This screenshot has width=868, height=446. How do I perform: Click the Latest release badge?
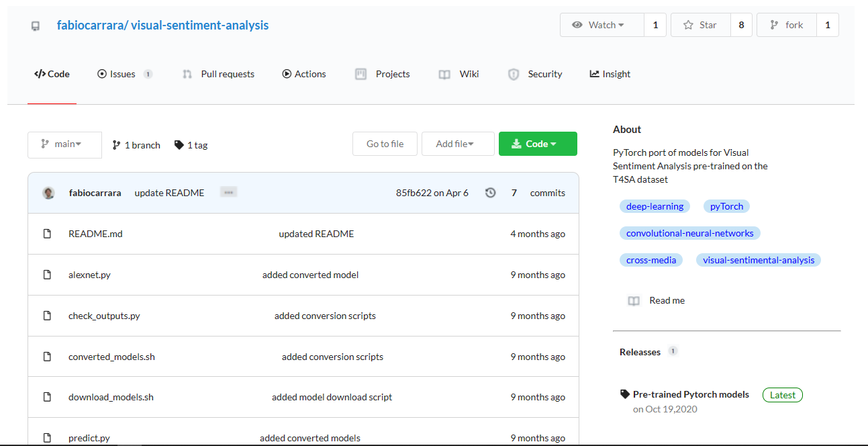(x=782, y=394)
